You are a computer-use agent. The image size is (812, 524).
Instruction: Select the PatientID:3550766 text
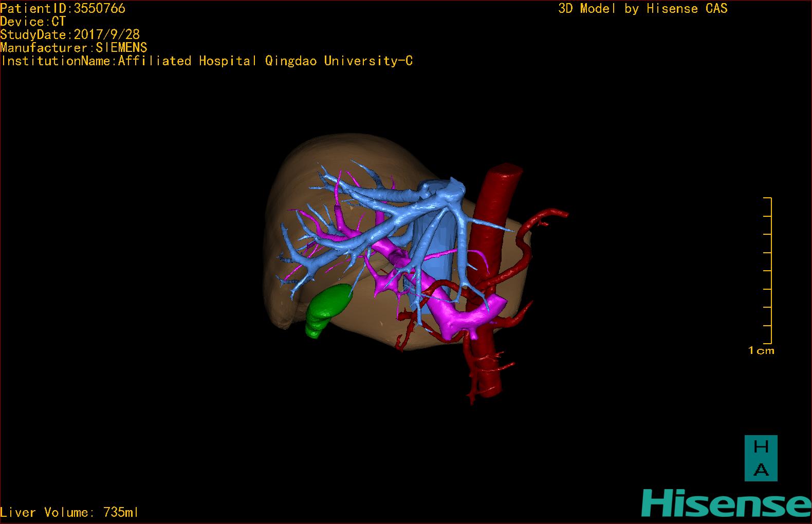[x=63, y=8]
